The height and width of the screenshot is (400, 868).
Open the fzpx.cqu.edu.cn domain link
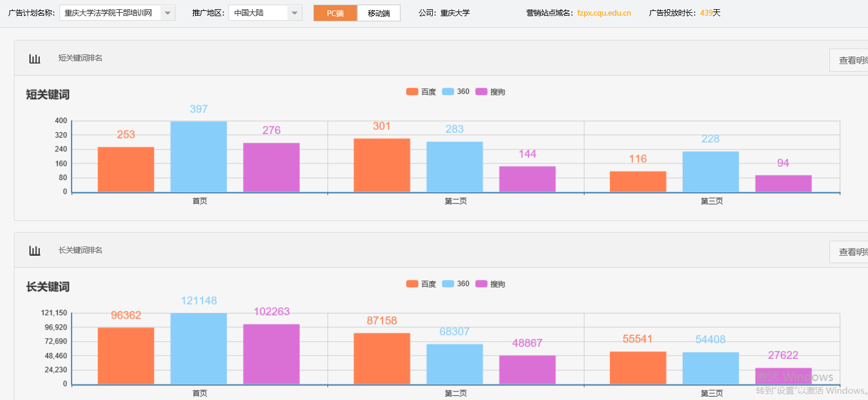pyautogui.click(x=604, y=13)
